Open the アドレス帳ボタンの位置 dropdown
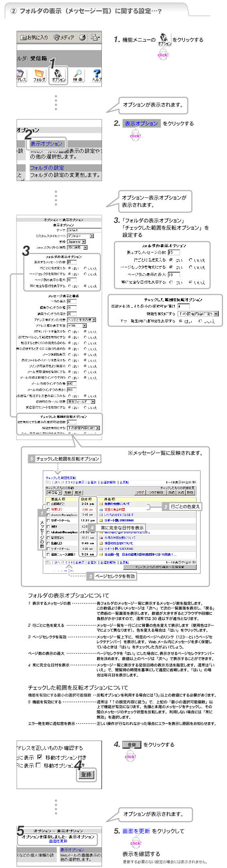 (81, 320)
